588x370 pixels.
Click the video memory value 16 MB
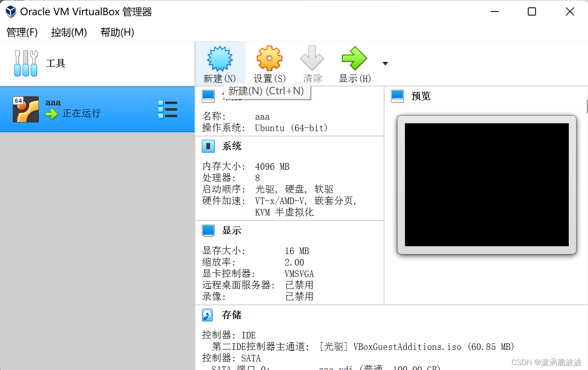[x=297, y=251]
